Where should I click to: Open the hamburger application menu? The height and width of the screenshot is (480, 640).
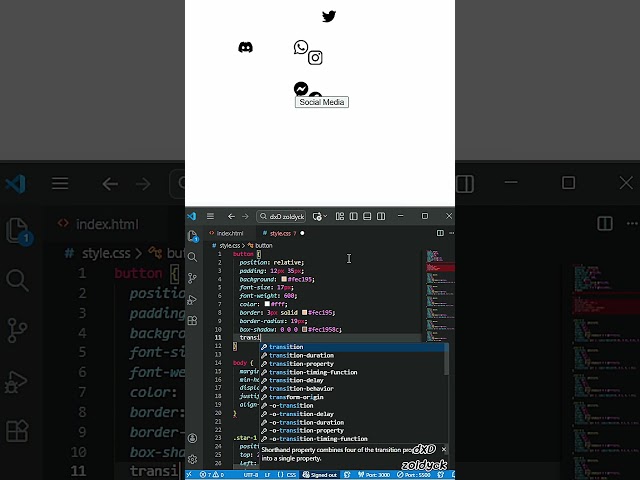210,216
